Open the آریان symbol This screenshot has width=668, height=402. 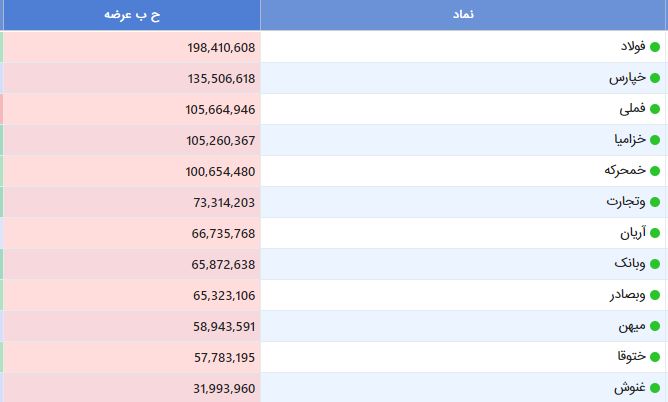click(x=633, y=233)
